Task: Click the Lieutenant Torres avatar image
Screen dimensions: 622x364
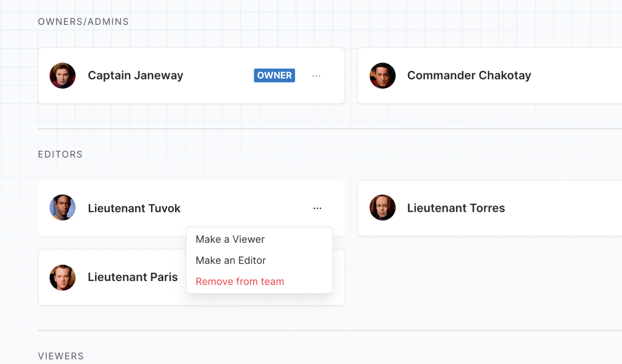Action: click(x=383, y=208)
